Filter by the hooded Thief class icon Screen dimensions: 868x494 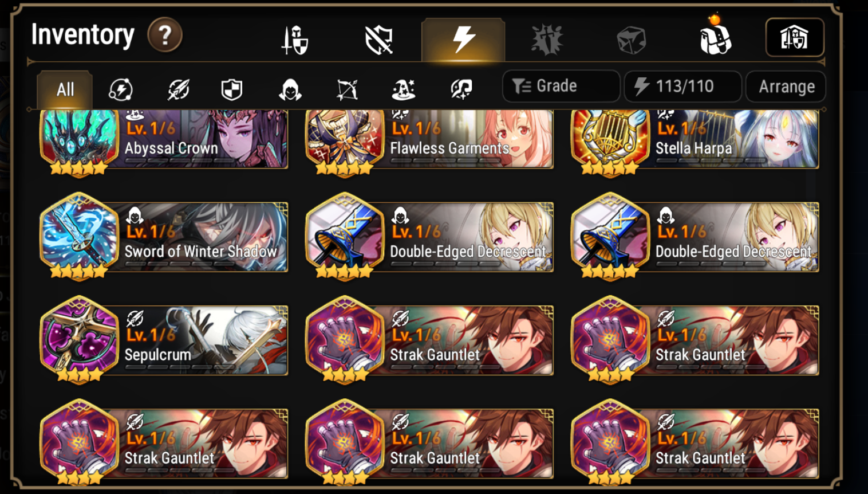click(x=290, y=89)
